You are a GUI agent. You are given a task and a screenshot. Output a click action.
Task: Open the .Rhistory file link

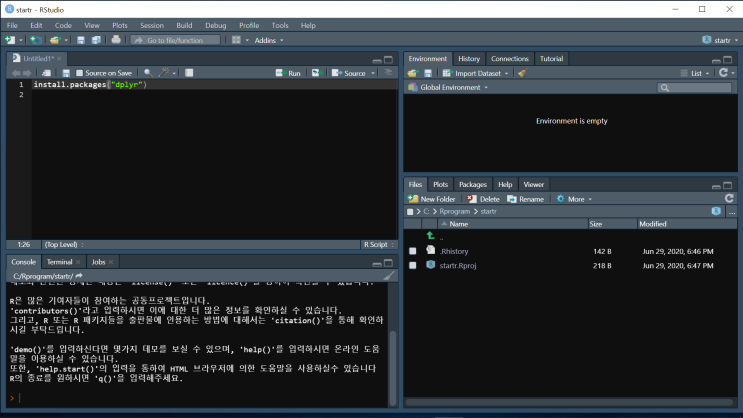coord(453,251)
